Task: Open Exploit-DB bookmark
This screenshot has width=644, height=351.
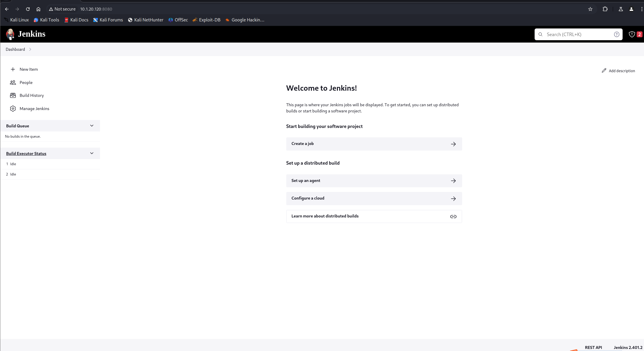Action: click(x=206, y=20)
